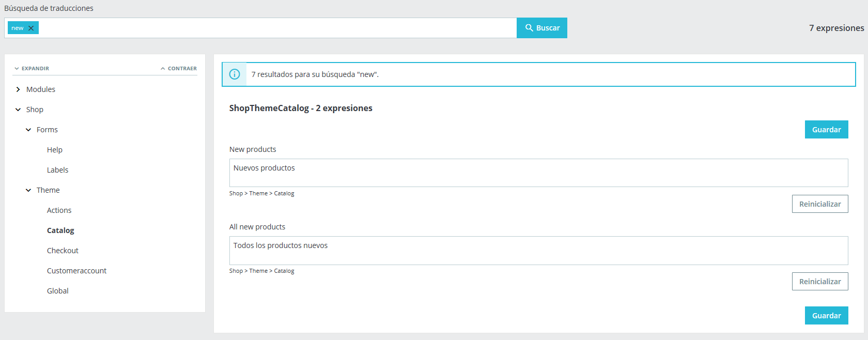The image size is (868, 340).
Task: Collapse the Forms tree node
Action: (x=28, y=130)
